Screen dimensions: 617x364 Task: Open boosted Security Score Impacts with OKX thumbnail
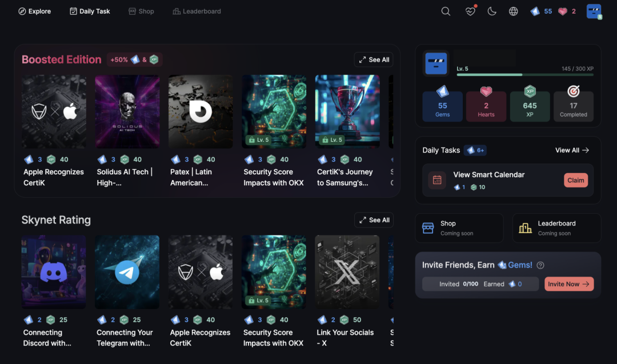pos(274,112)
